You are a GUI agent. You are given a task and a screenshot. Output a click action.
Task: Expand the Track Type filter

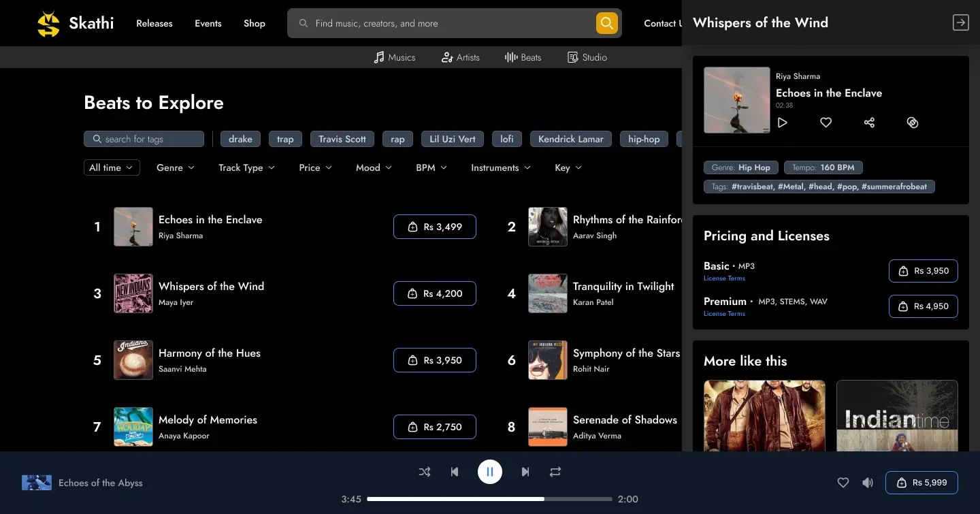pos(246,167)
